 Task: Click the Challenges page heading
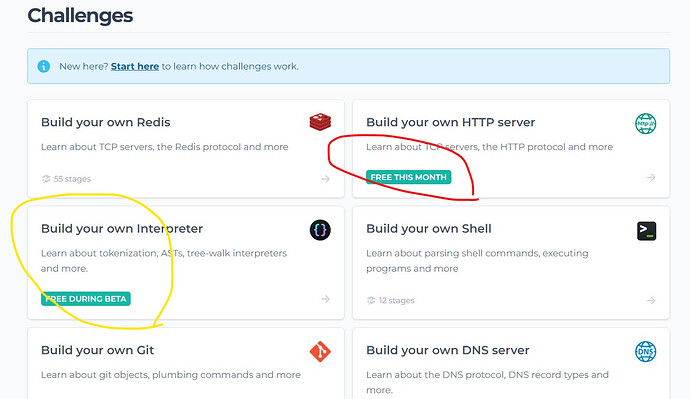(x=80, y=16)
